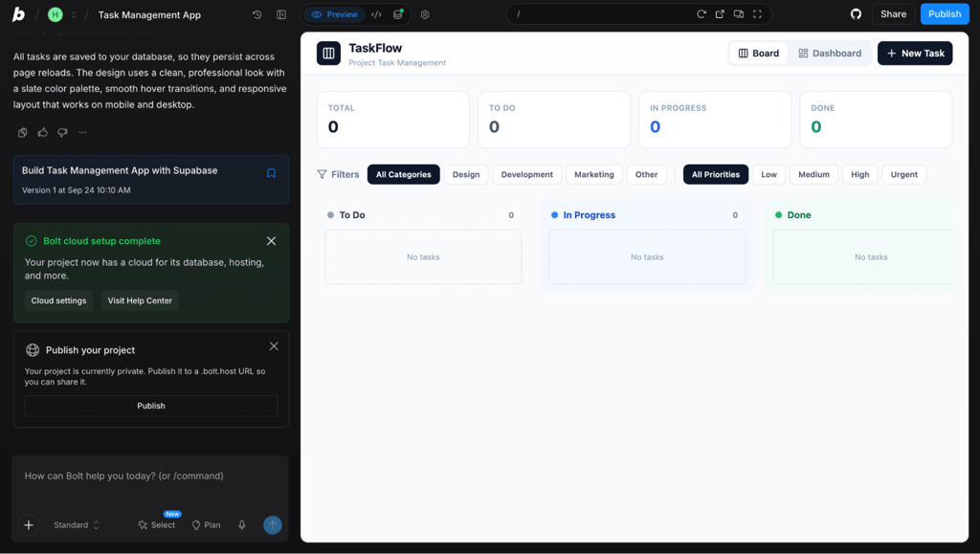Filter by Urgent priority
This screenshot has width=980, height=554.
(x=904, y=174)
